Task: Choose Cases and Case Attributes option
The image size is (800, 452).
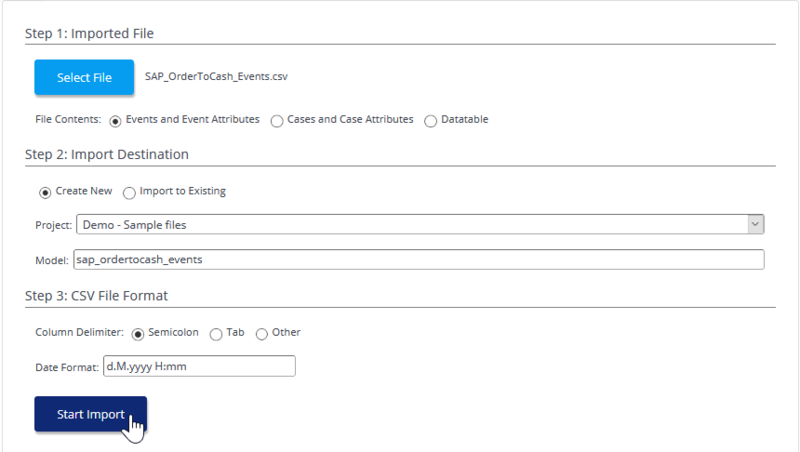Action: coord(277,121)
